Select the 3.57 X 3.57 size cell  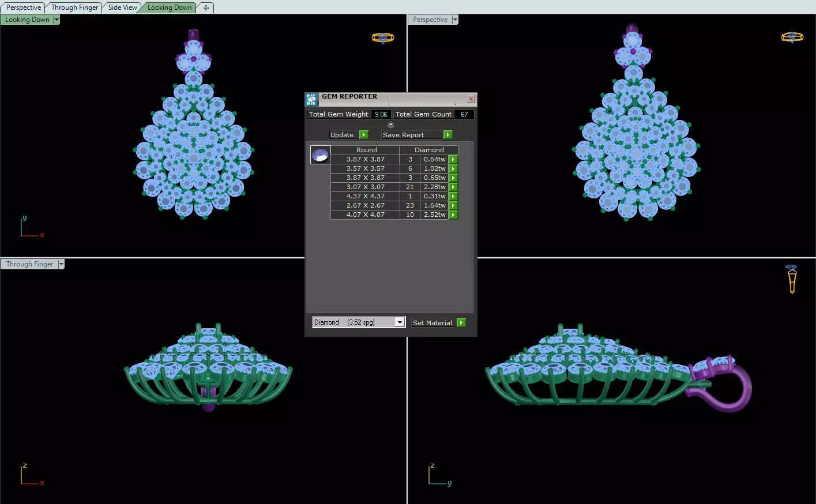tap(365, 169)
